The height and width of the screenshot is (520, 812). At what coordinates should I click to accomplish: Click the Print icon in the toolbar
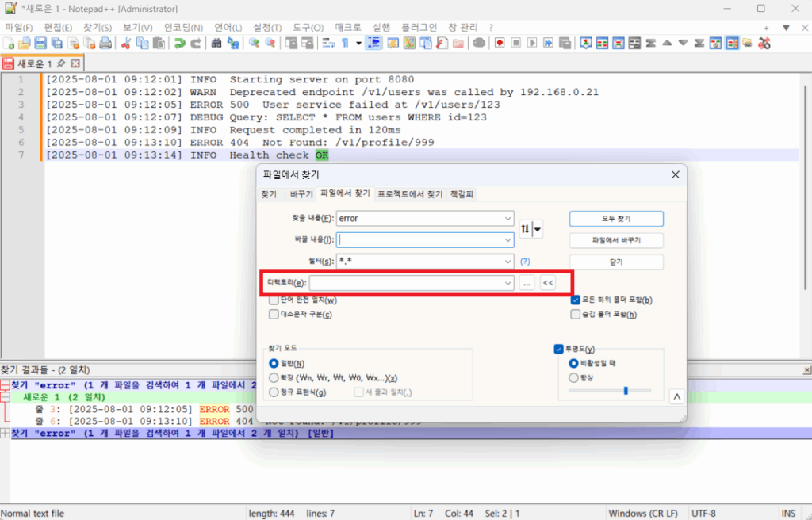(105, 43)
